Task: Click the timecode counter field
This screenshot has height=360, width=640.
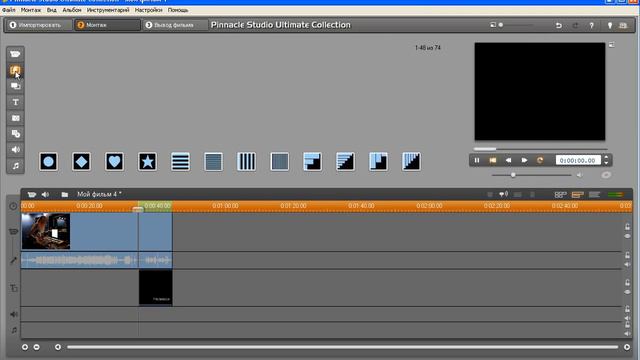Action: click(x=578, y=160)
